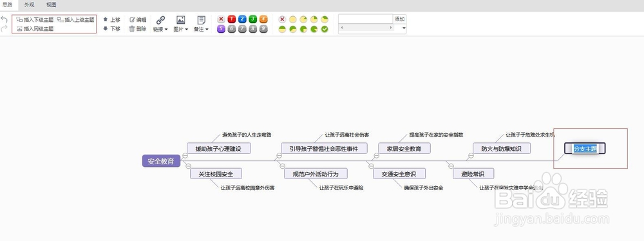Move the node down with 下移
644x241 pixels.
point(111,29)
